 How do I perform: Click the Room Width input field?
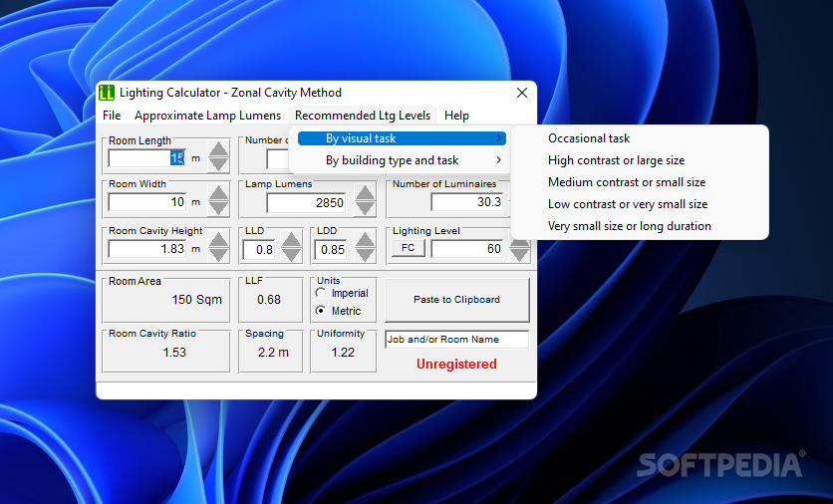pos(147,202)
